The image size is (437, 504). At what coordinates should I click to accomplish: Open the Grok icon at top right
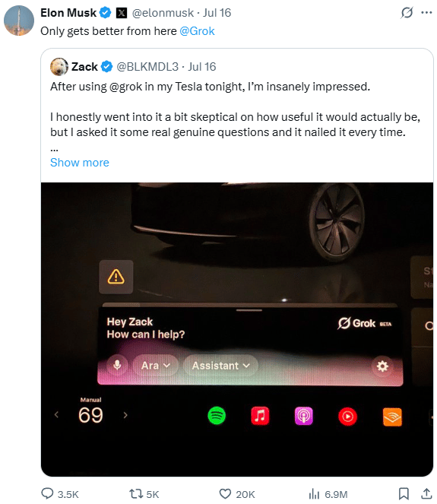coord(407,13)
